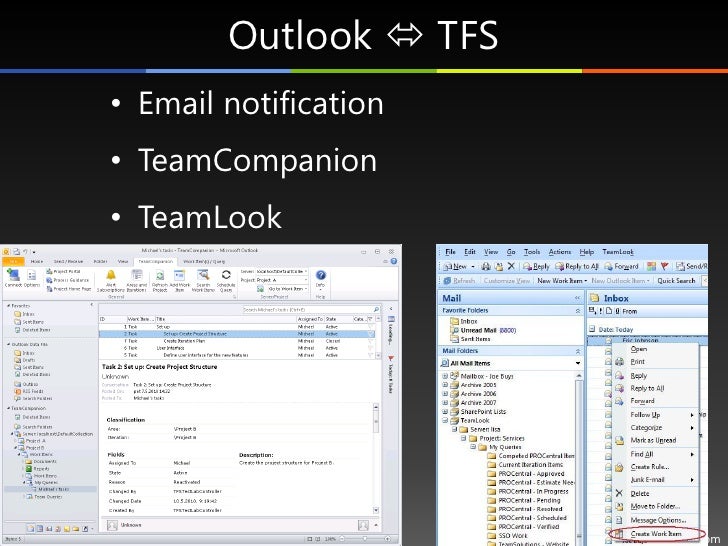This screenshot has height=546, width=728.
Task: Open the Actions menu
Action: [559, 252]
